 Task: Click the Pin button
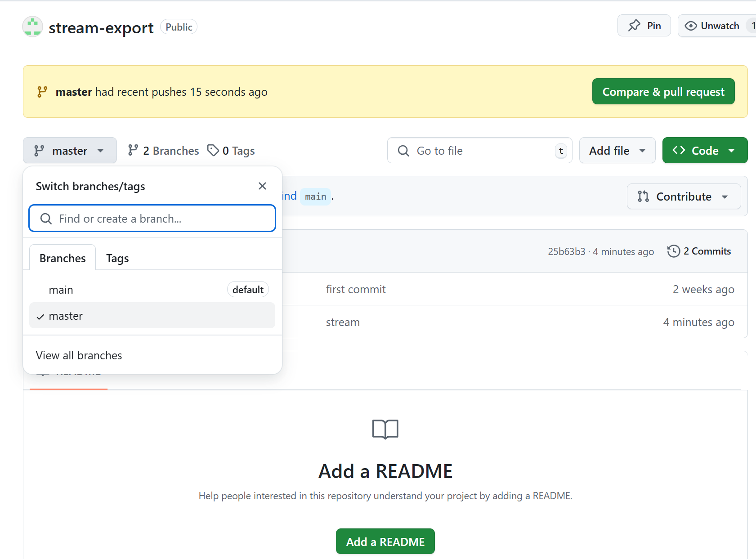point(644,26)
